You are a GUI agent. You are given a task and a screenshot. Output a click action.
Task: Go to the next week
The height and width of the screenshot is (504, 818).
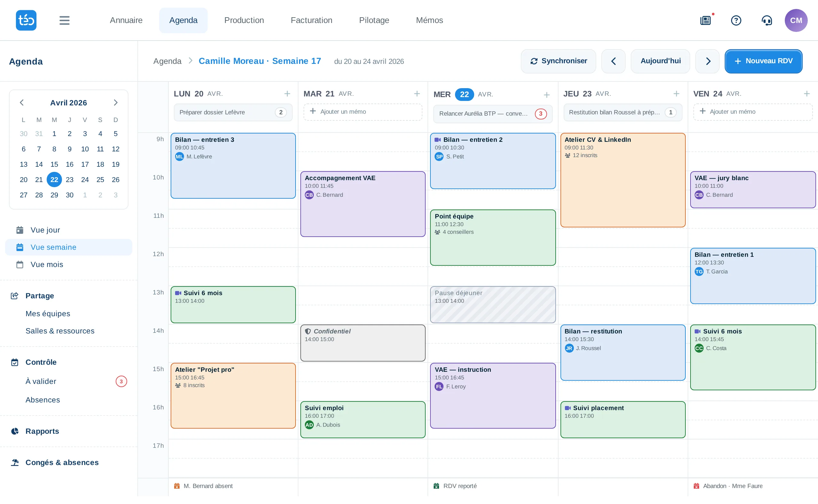pyautogui.click(x=707, y=61)
